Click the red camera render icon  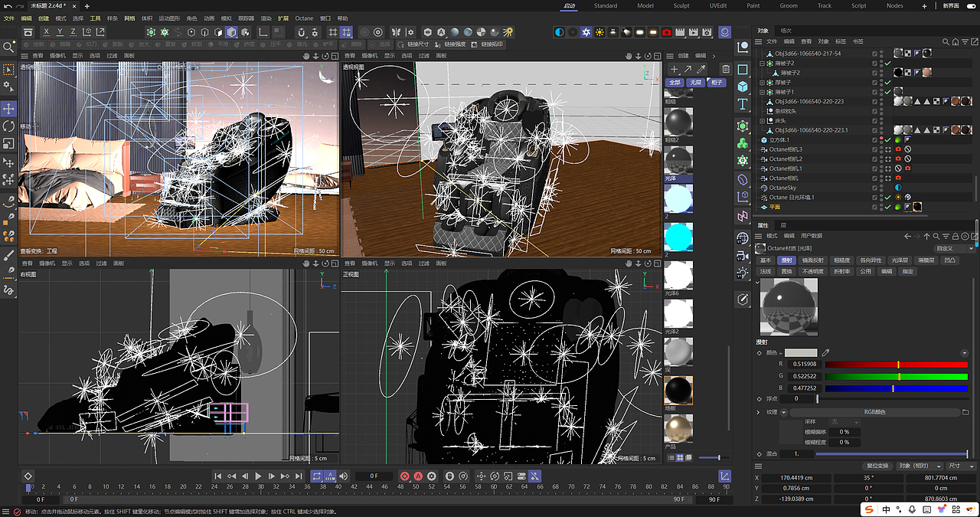(x=666, y=32)
